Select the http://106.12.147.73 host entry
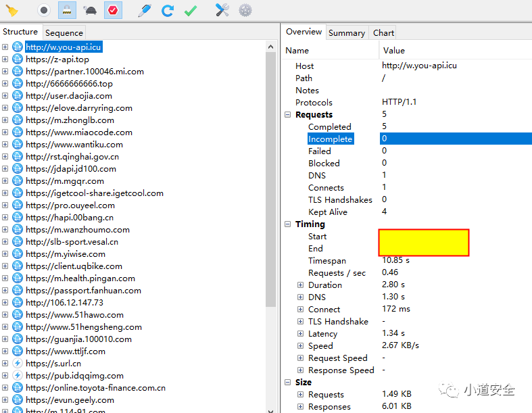Image resolution: width=532 pixels, height=413 pixels. point(64,303)
